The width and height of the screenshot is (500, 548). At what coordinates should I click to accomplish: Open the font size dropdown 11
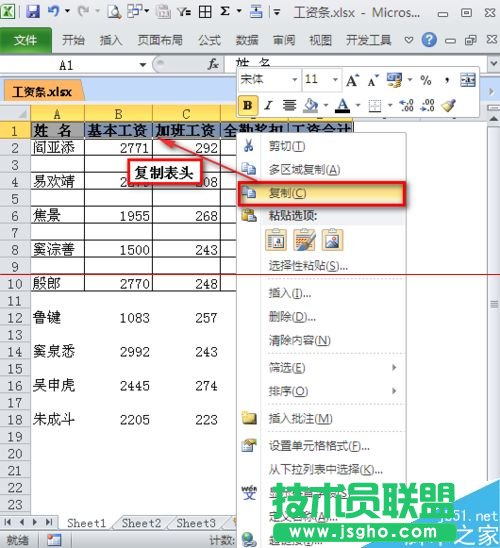[335, 80]
